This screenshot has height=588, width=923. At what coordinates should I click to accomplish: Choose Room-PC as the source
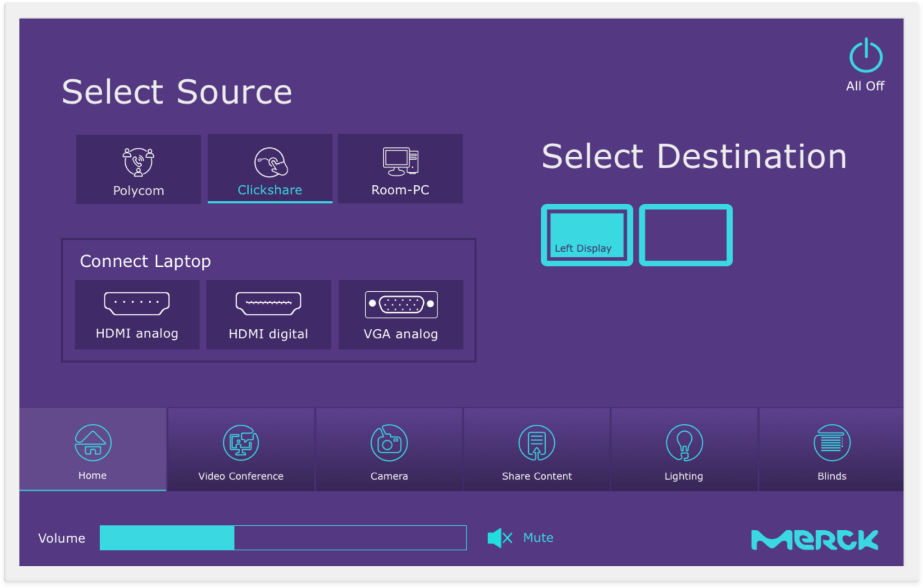pos(400,169)
